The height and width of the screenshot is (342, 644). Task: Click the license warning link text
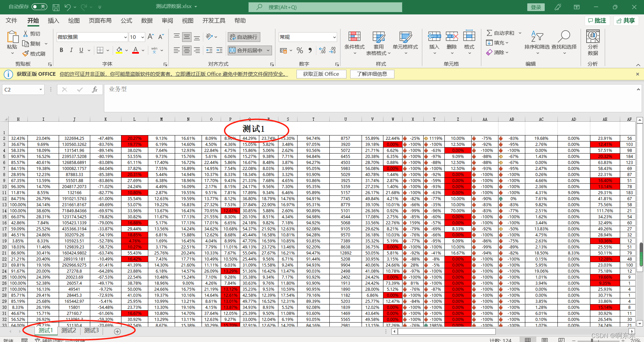pyautogui.click(x=174, y=74)
